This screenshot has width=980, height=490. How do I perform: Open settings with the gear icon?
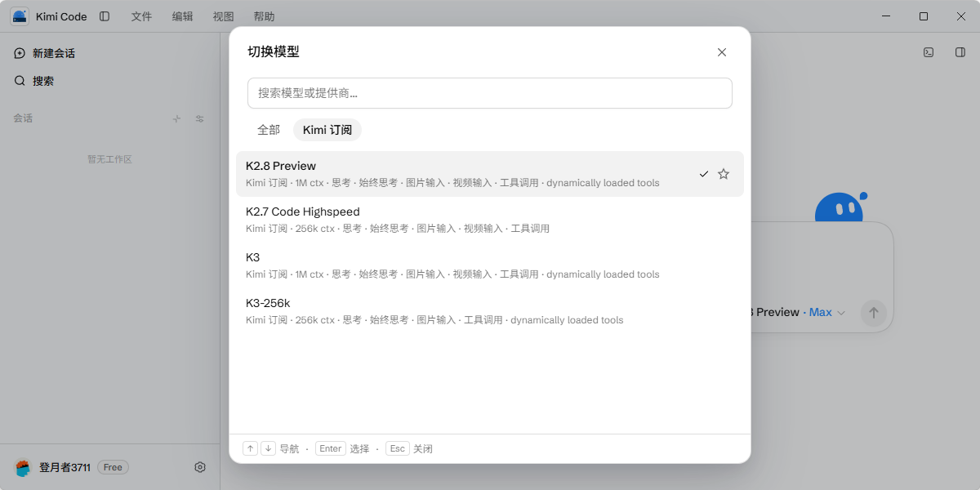pyautogui.click(x=200, y=467)
